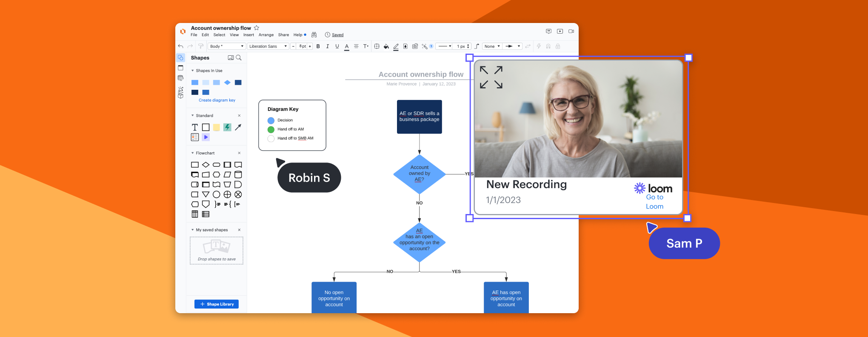Click the Shape Library button
Image resolution: width=868 pixels, height=337 pixels.
[217, 304]
